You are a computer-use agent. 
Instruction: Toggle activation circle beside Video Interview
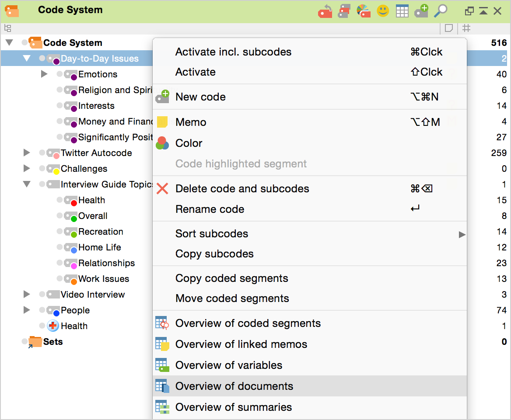click(42, 295)
